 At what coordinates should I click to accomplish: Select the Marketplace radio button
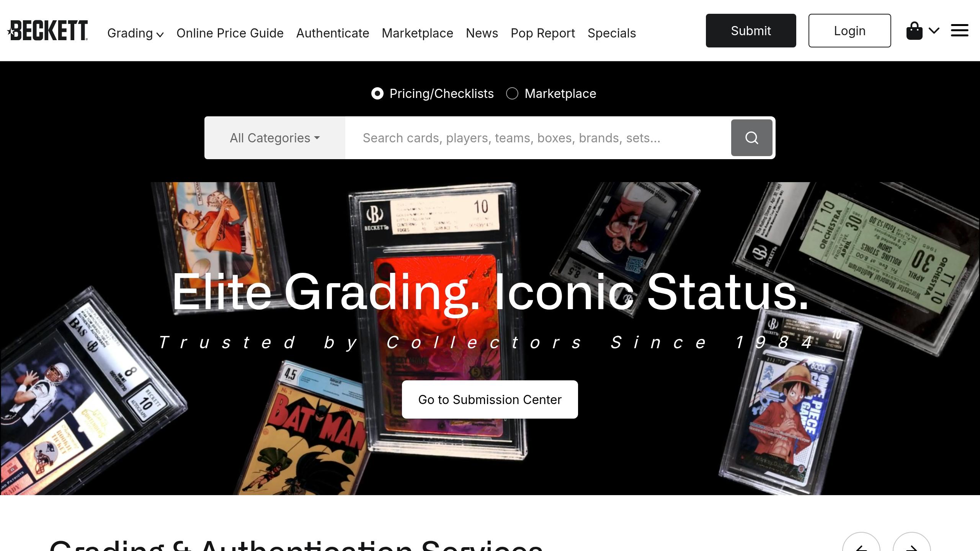pyautogui.click(x=512, y=93)
